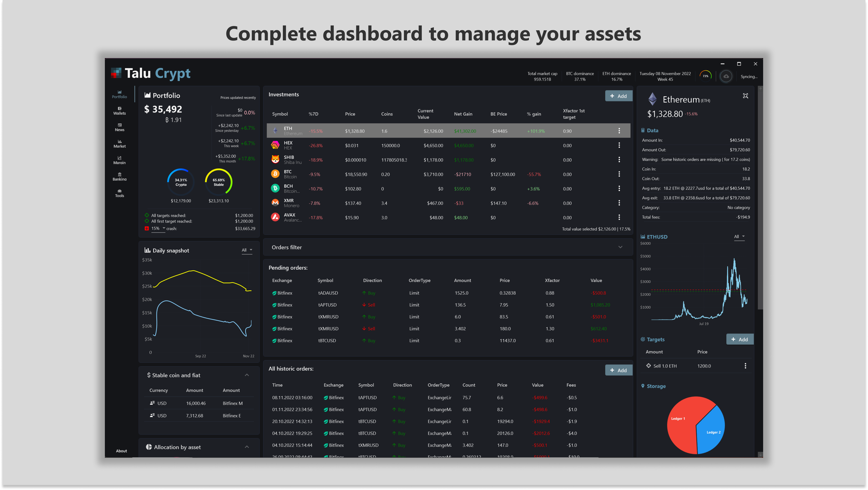The width and height of the screenshot is (868, 490).
Task: Switch to the Margin section
Action: pos(119,160)
